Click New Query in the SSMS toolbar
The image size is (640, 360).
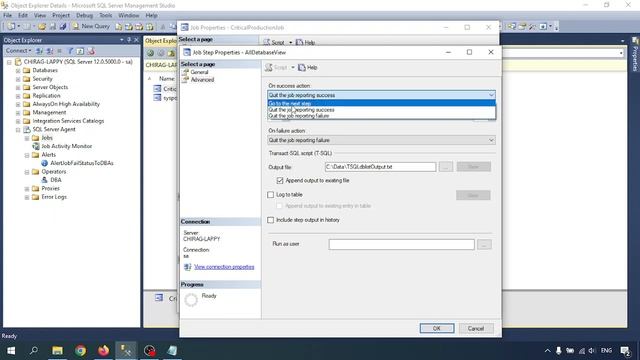(x=91, y=27)
